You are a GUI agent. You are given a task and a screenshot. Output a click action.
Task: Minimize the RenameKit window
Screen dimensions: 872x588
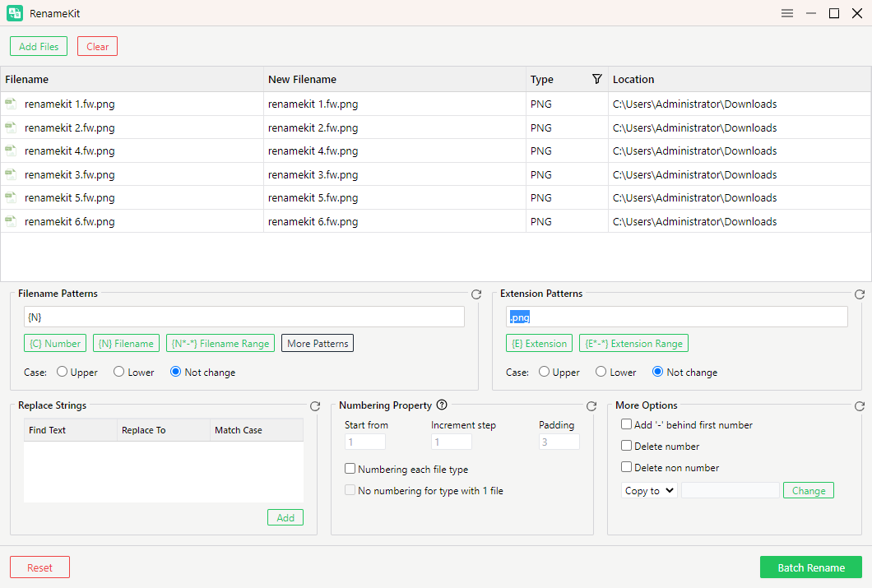point(811,13)
